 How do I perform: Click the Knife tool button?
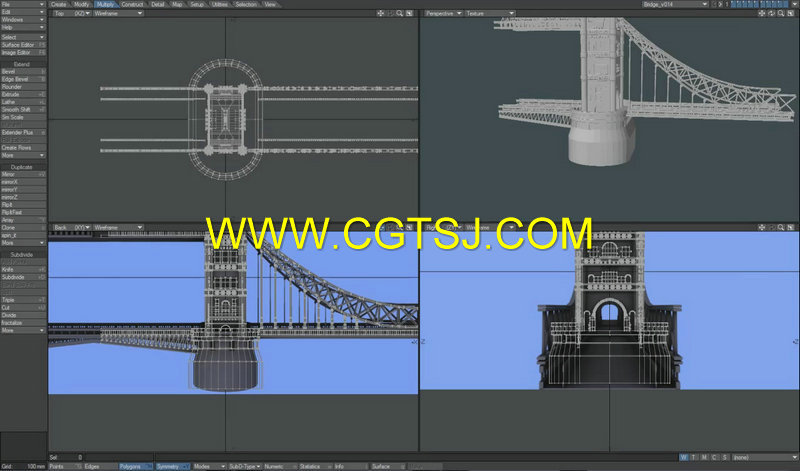(23, 269)
